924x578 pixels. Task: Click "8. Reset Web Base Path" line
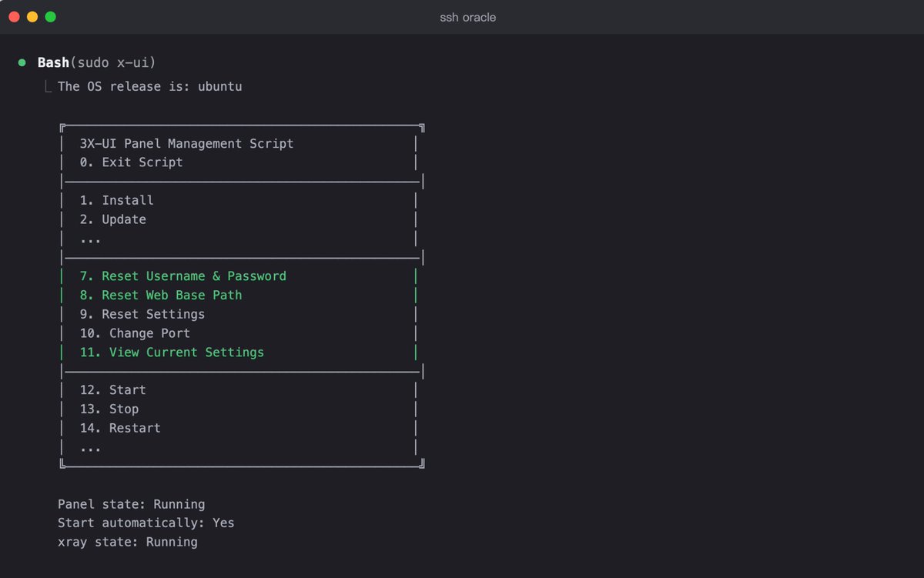(x=160, y=296)
